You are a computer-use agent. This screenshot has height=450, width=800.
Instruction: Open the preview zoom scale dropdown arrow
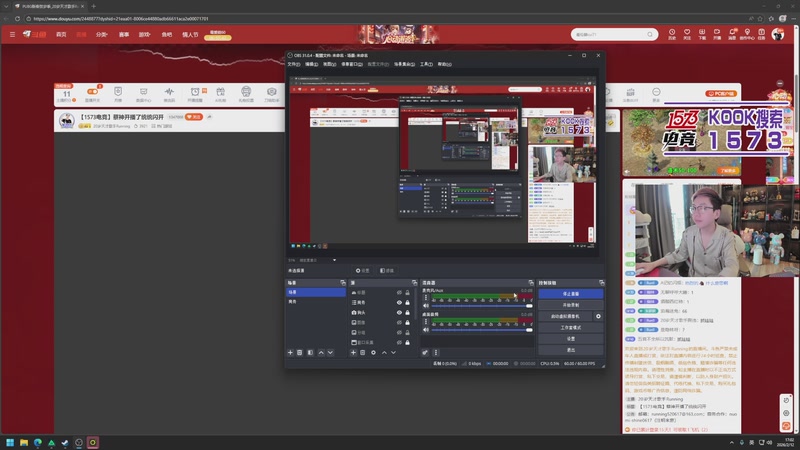[x=334, y=260]
